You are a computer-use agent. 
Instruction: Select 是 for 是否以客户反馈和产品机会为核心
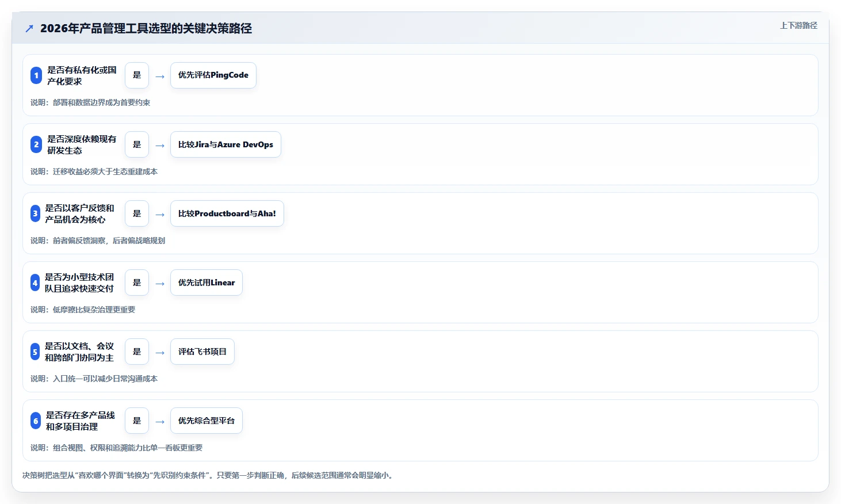point(137,213)
